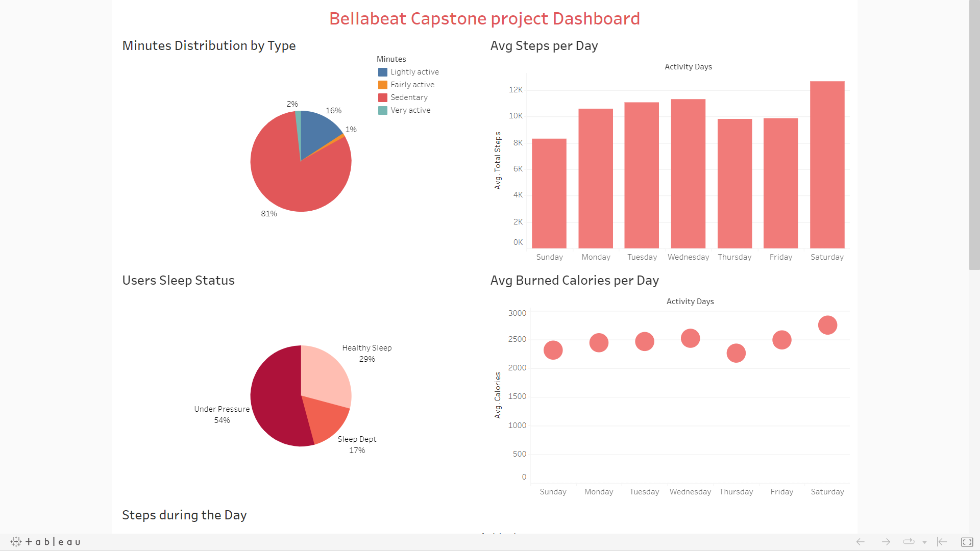
Task: Click the Reset view icon
Action: [941, 542]
